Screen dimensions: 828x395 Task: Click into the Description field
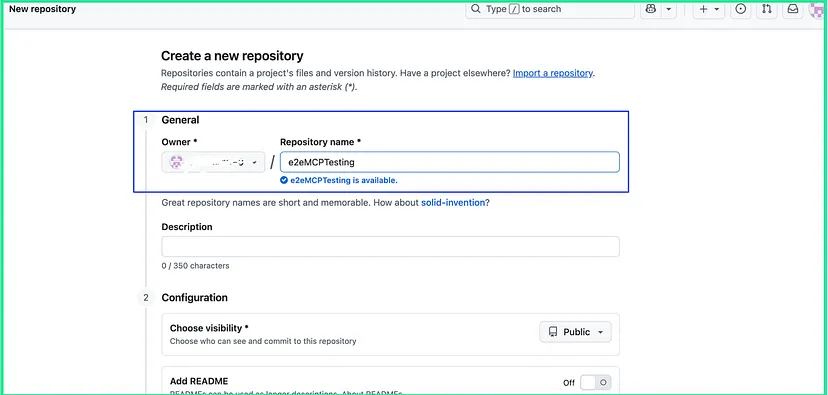[x=391, y=247]
